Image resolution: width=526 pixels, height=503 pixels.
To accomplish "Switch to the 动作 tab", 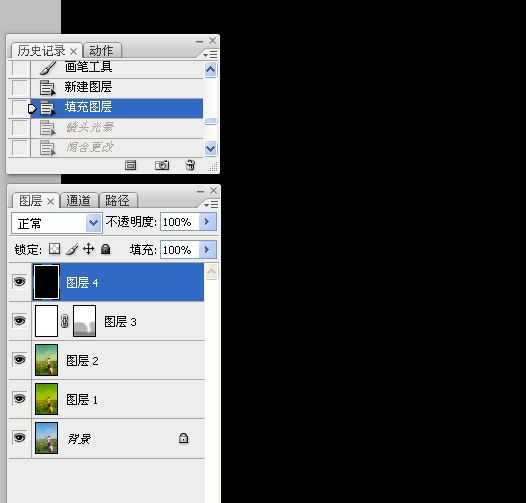I will pos(101,51).
